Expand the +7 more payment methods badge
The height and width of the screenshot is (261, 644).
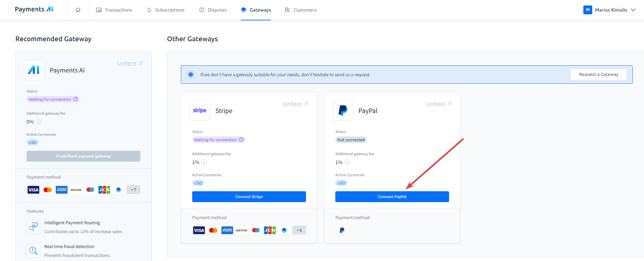(x=134, y=190)
